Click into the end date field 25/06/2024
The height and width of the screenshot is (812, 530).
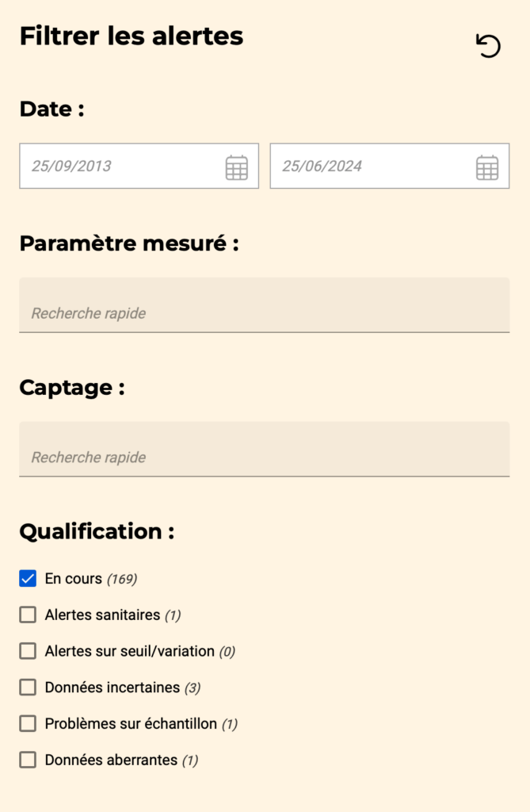point(369,167)
